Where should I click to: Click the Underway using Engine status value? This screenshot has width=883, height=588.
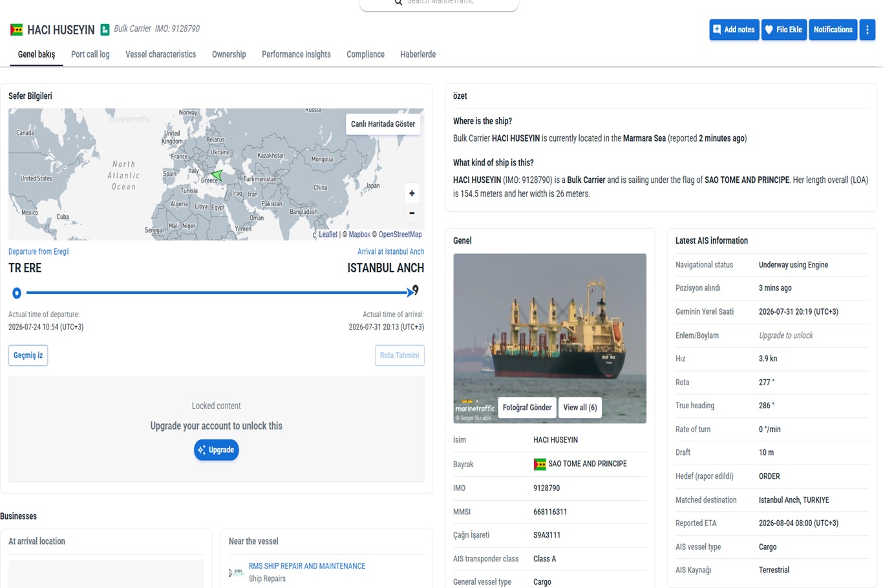pos(794,265)
